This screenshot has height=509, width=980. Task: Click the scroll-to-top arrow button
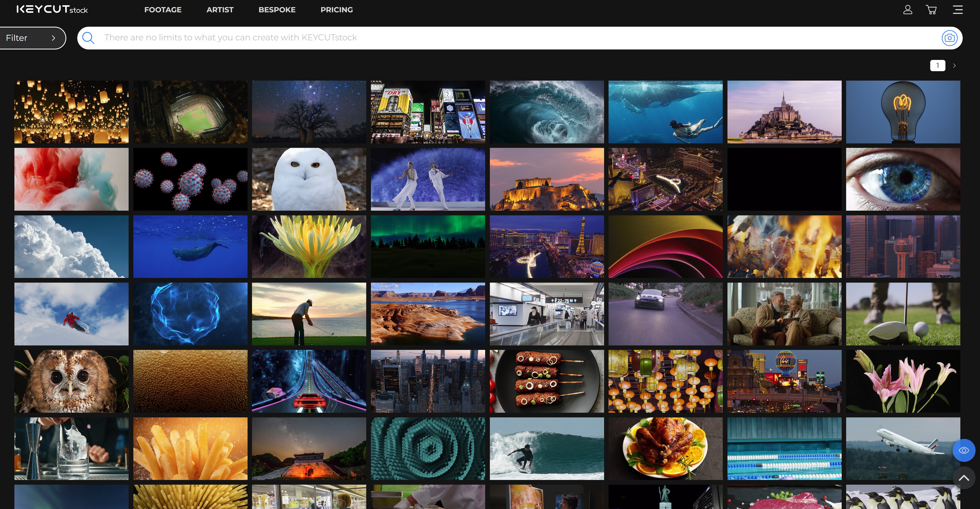coord(964,478)
